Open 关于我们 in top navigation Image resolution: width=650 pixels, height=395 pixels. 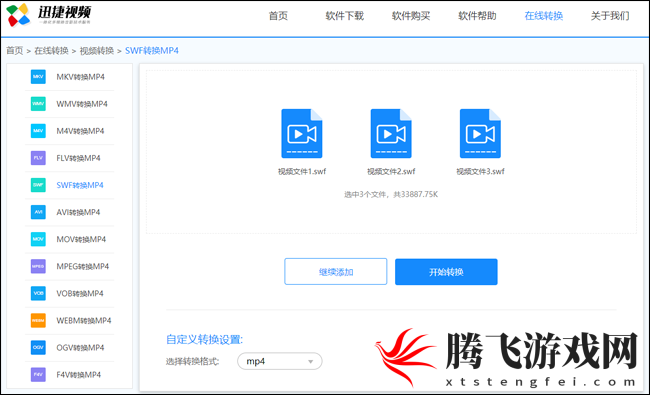[610, 16]
